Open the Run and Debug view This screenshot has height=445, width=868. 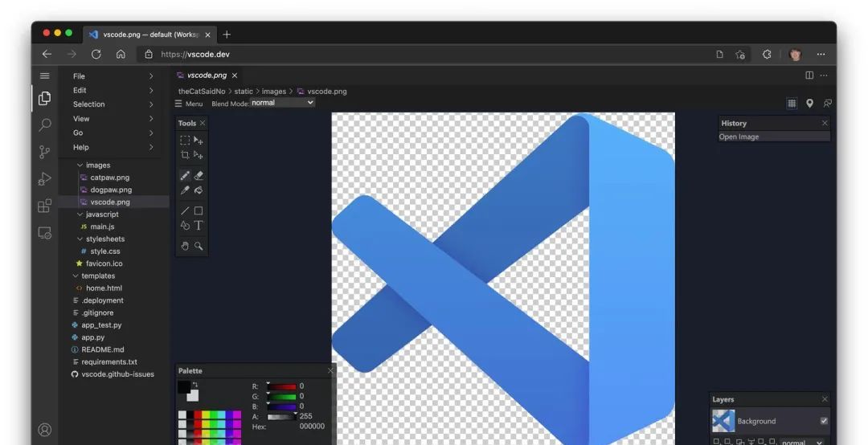click(x=45, y=179)
